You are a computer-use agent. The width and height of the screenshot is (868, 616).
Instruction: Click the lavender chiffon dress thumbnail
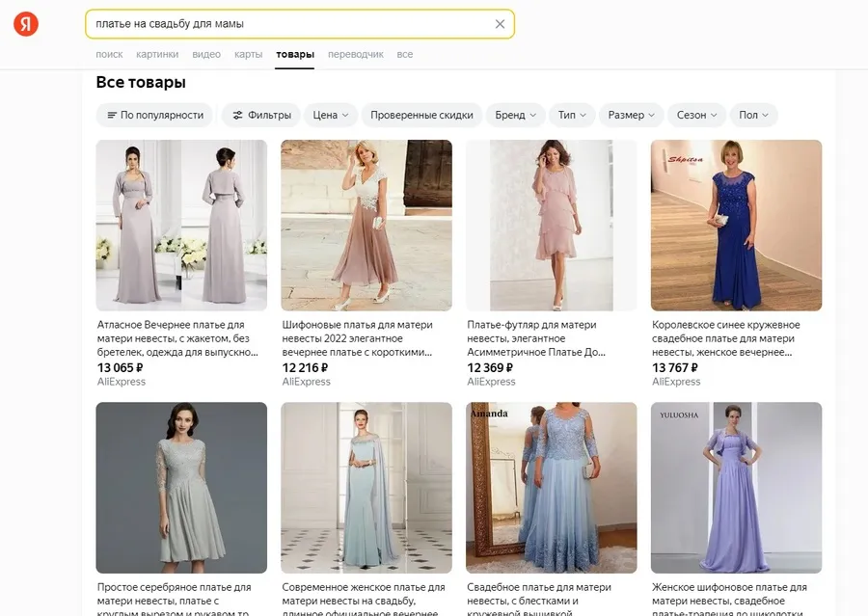click(736, 487)
